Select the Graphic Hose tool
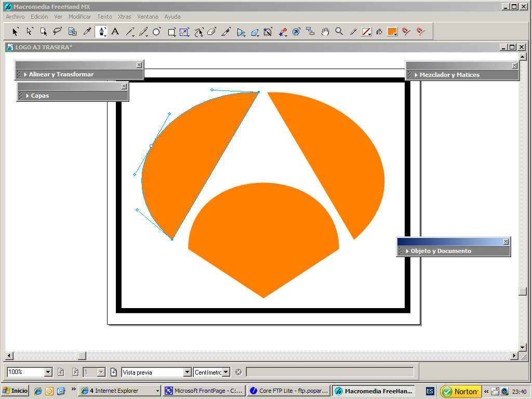The width and height of the screenshot is (532, 399). 283,32
